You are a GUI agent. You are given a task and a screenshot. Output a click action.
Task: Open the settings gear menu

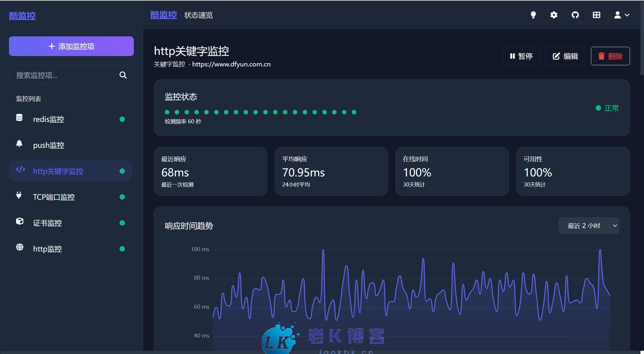pyautogui.click(x=554, y=15)
